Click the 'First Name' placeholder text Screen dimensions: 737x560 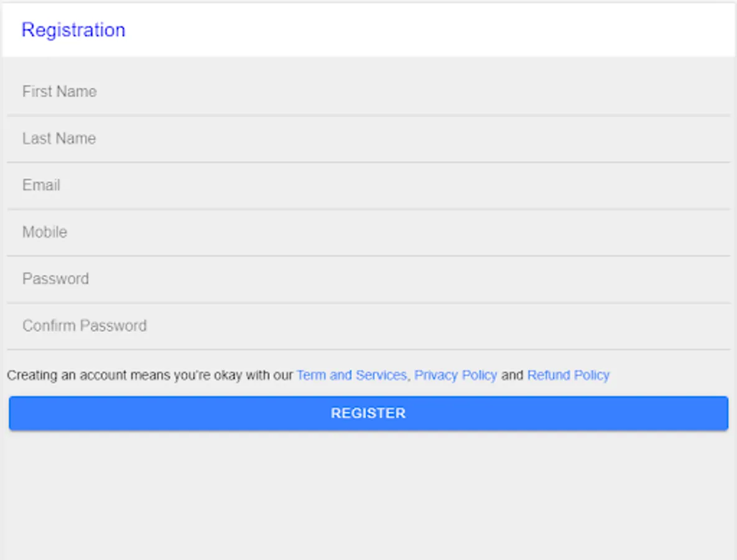pyautogui.click(x=60, y=91)
